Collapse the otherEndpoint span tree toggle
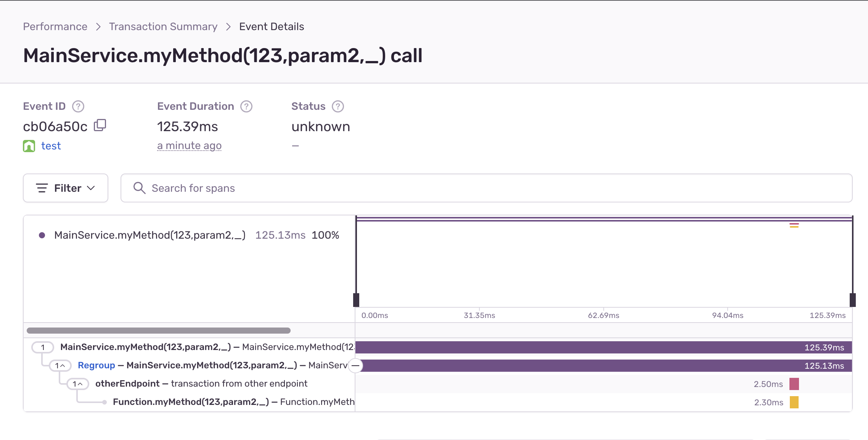The width and height of the screenshot is (868, 440). pyautogui.click(x=78, y=384)
